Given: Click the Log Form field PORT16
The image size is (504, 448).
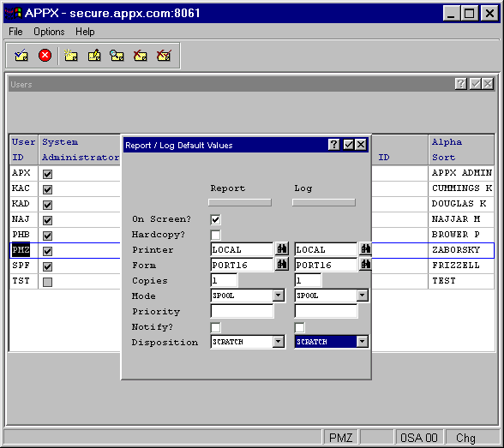Looking at the screenshot, I should 326,265.
